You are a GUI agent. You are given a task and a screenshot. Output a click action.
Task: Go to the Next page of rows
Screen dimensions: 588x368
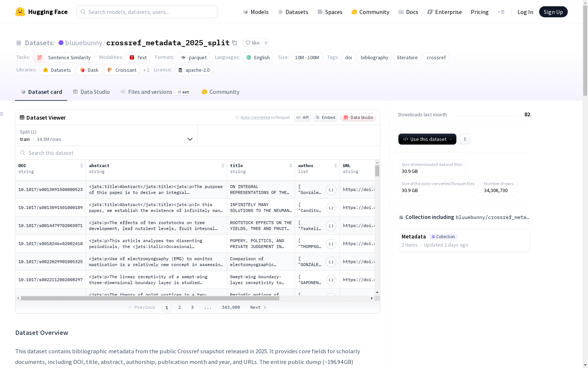(258, 307)
